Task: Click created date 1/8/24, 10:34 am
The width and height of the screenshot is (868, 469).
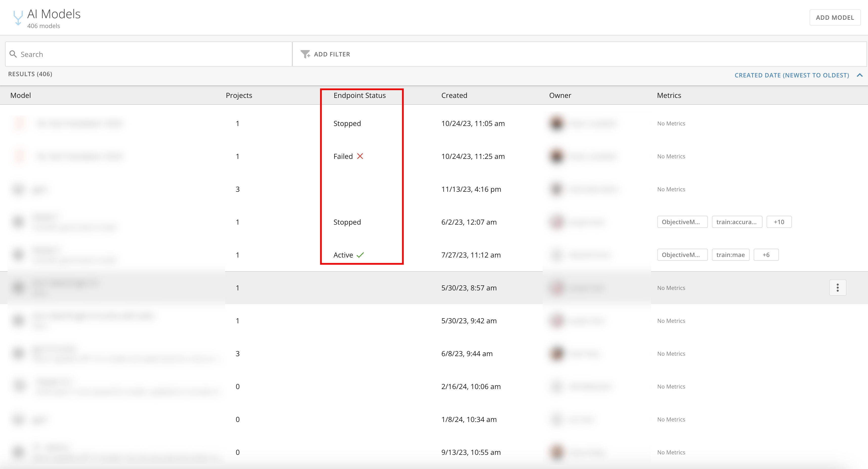Action: tap(469, 419)
